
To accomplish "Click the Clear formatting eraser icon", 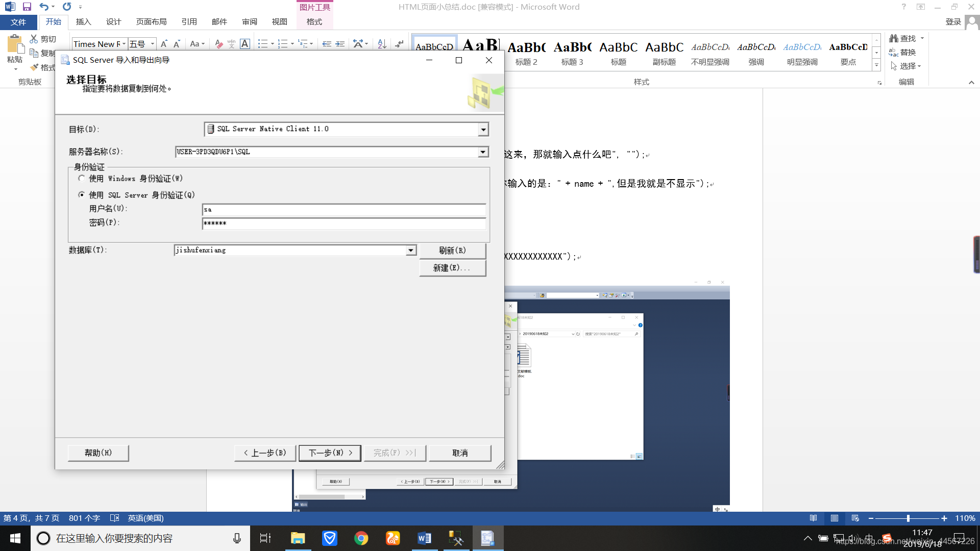I will point(219,44).
